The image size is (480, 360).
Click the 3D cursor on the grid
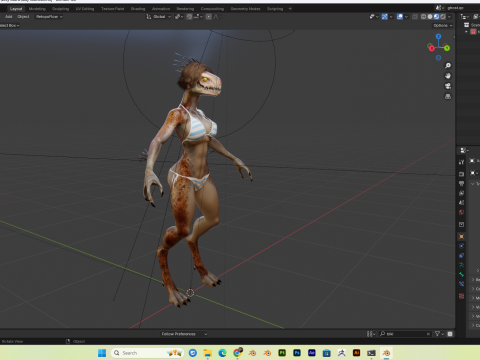pos(190,293)
